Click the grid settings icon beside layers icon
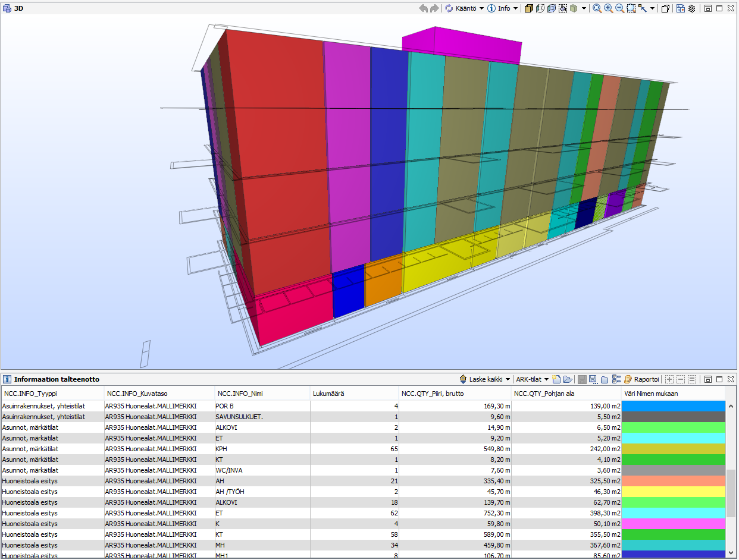 681,8
